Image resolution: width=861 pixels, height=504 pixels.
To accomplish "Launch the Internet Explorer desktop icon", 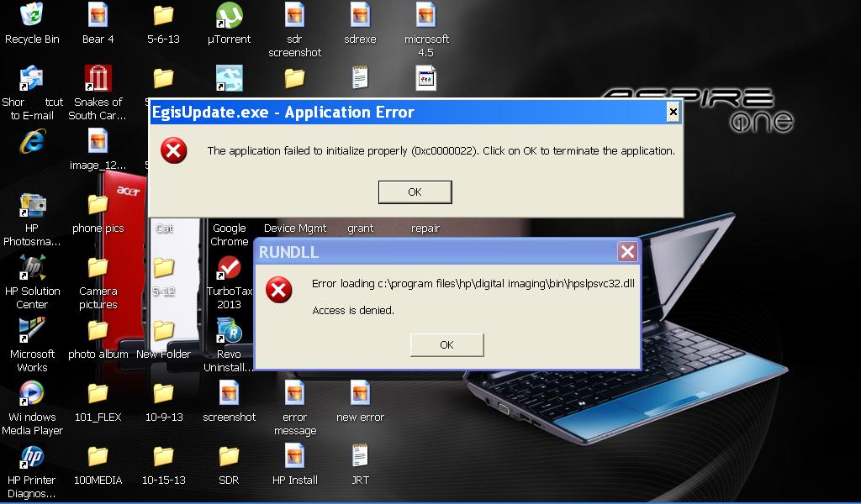I will 33,141.
